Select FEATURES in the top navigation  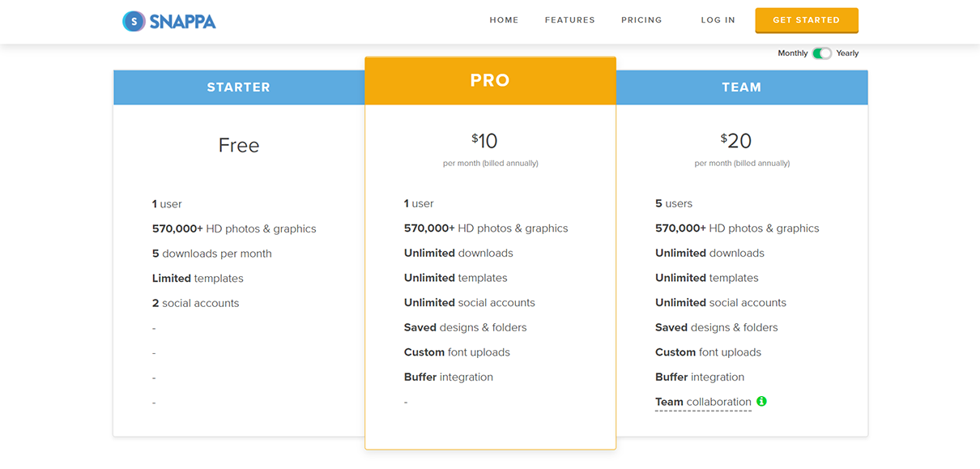click(569, 19)
